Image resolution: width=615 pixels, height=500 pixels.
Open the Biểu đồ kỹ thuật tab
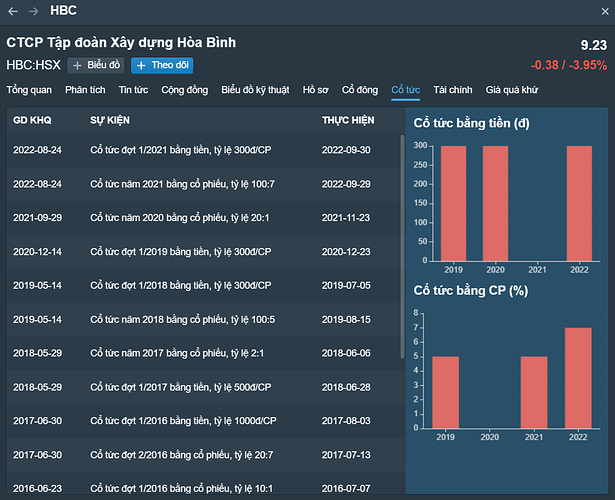(255, 90)
